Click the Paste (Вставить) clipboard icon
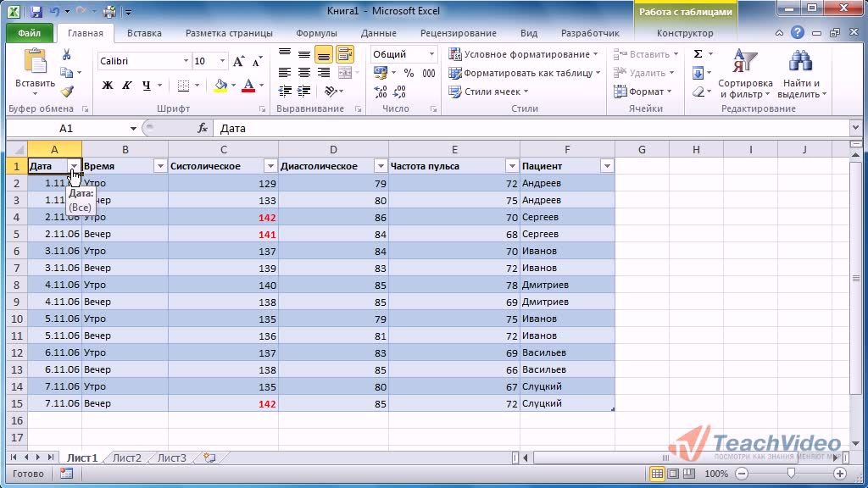 click(x=35, y=64)
